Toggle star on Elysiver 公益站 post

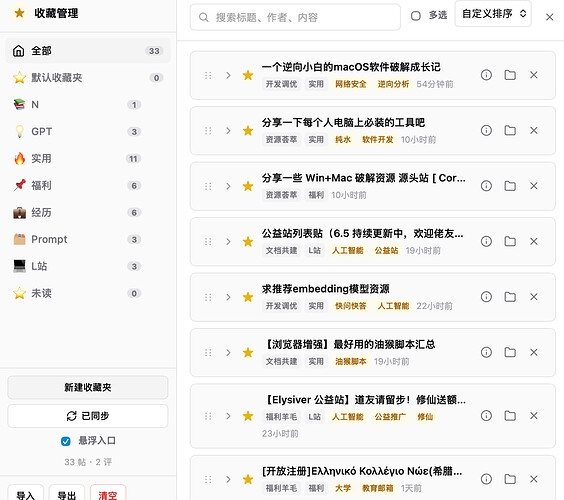pos(248,416)
